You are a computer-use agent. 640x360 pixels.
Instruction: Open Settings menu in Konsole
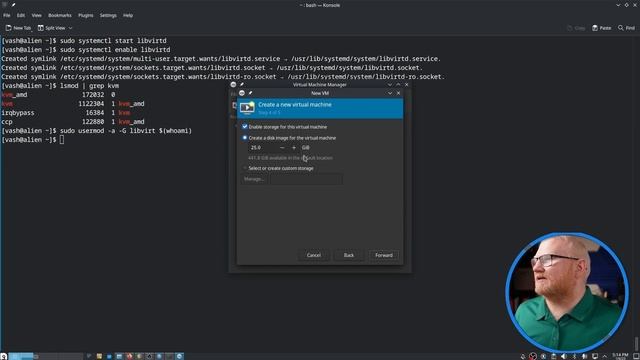click(x=108, y=15)
